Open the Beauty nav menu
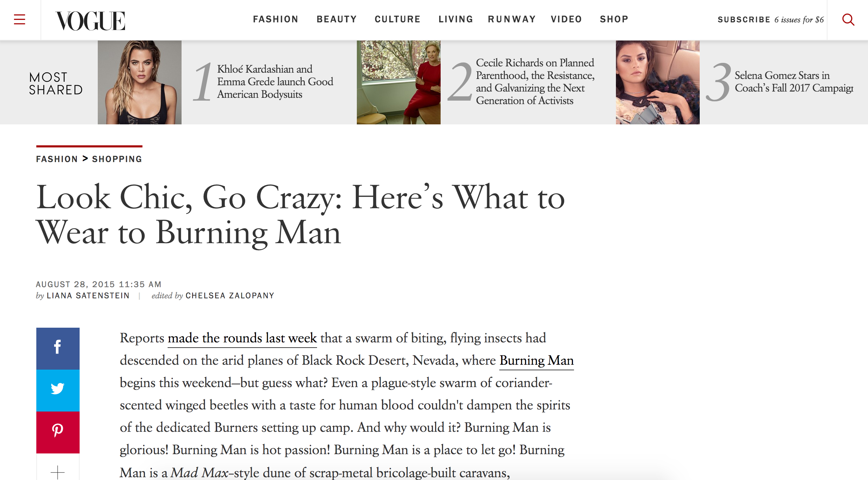This screenshot has width=868, height=480. 337,19
